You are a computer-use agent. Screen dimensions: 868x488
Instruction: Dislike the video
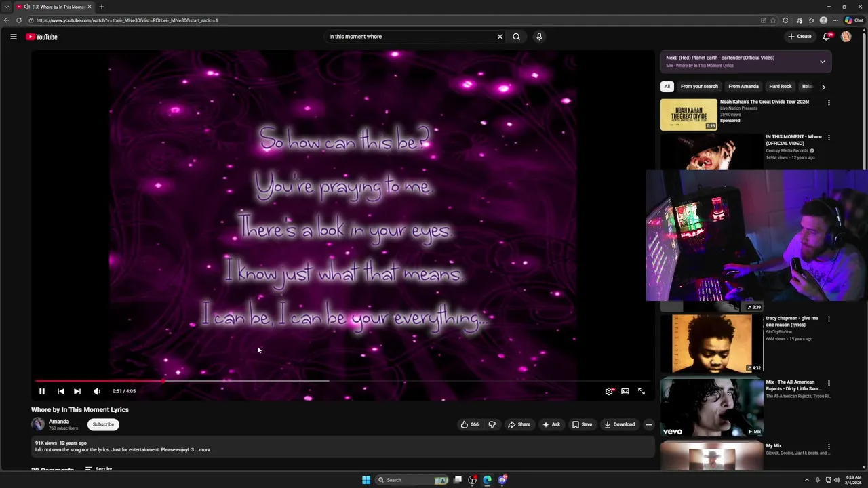pos(492,424)
